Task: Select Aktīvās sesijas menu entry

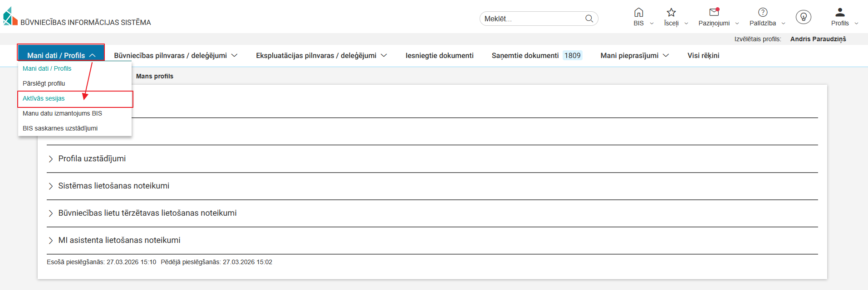Action: tap(44, 98)
